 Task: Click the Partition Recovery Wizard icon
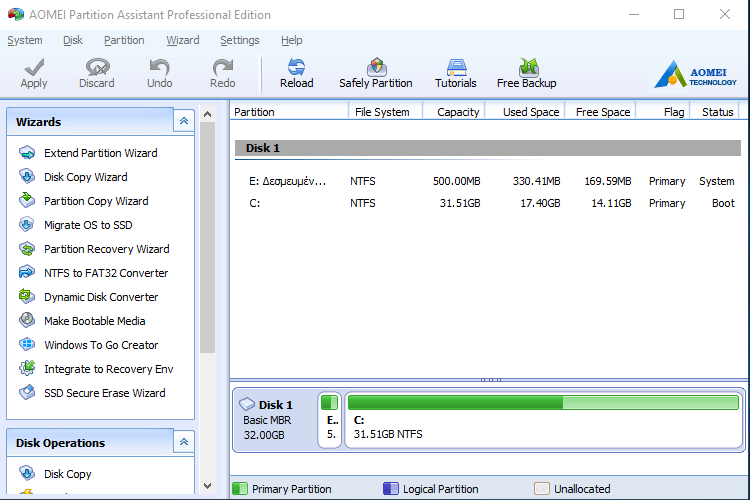pyautogui.click(x=27, y=249)
